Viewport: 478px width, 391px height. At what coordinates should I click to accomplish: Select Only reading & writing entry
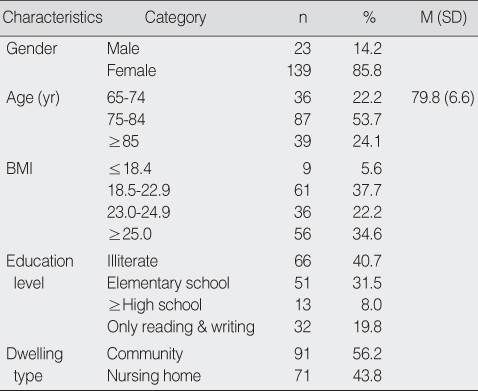[x=181, y=327]
